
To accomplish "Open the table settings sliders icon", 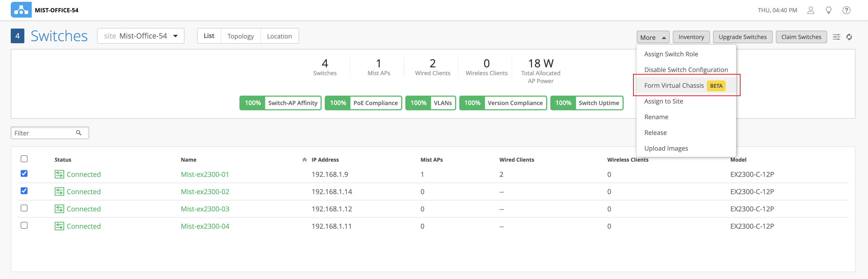I will coord(836,37).
